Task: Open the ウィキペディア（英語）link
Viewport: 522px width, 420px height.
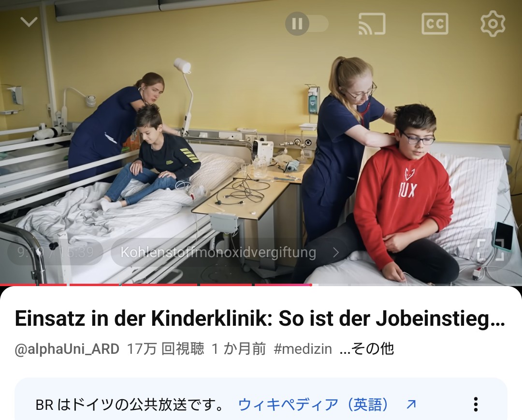Action: click(313, 405)
